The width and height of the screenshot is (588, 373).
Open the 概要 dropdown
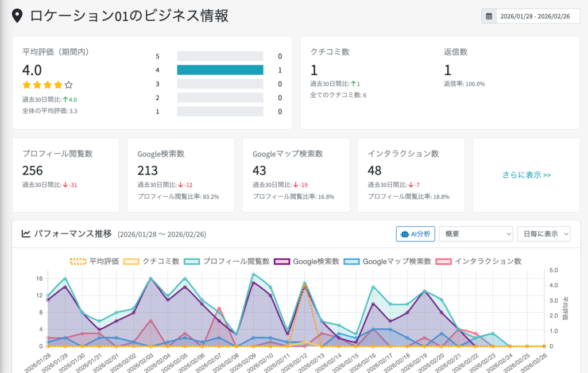(475, 234)
